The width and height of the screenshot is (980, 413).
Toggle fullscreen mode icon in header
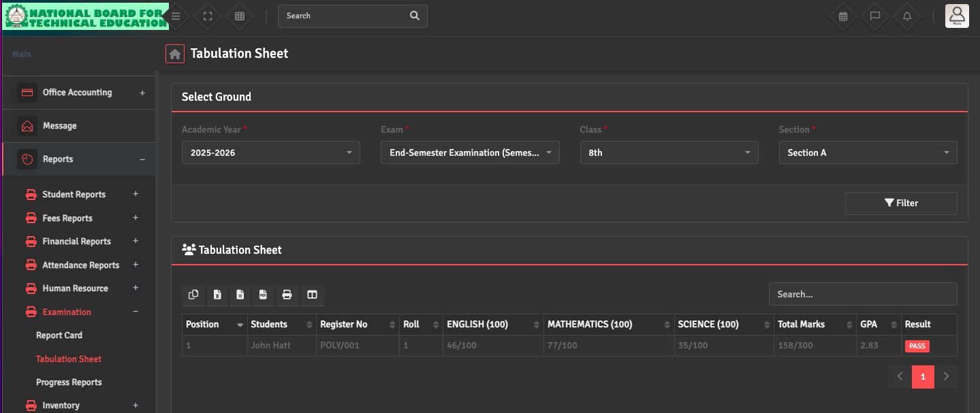[208, 16]
